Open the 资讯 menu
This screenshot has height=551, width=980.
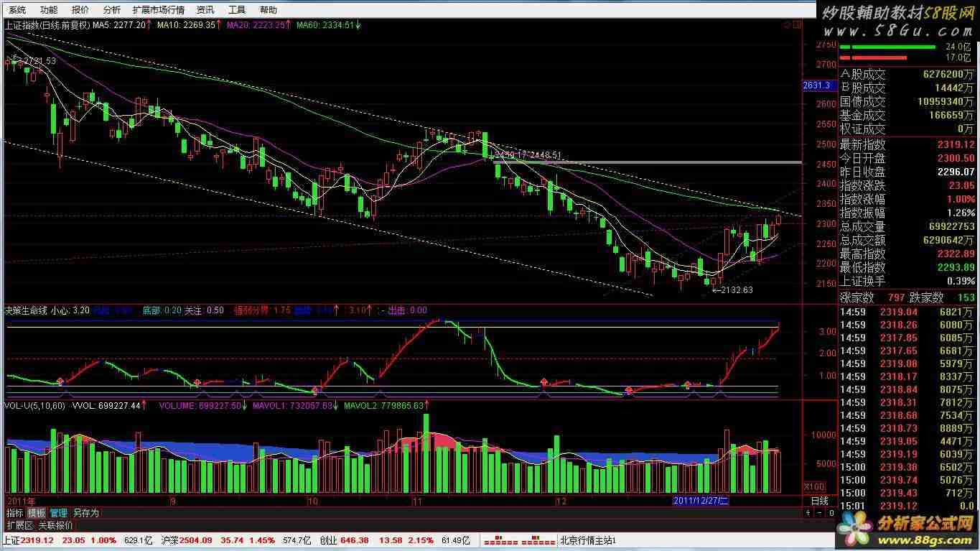(x=205, y=9)
